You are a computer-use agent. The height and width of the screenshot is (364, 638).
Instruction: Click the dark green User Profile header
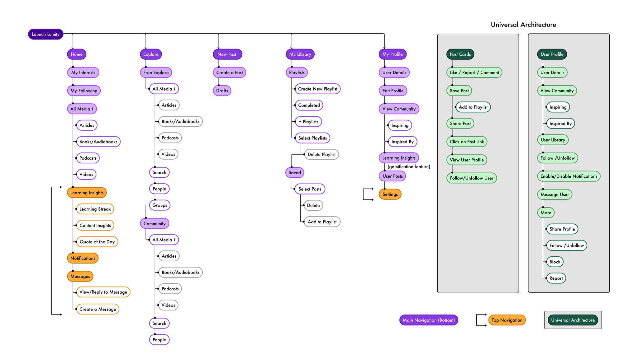[552, 54]
